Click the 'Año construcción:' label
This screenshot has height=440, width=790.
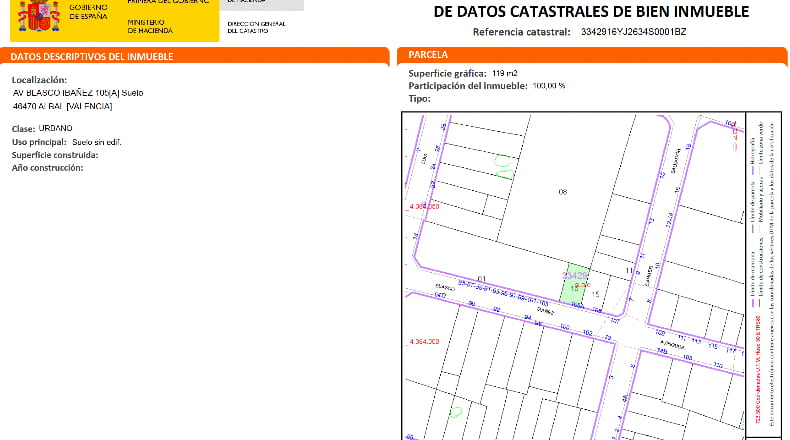tap(47, 167)
